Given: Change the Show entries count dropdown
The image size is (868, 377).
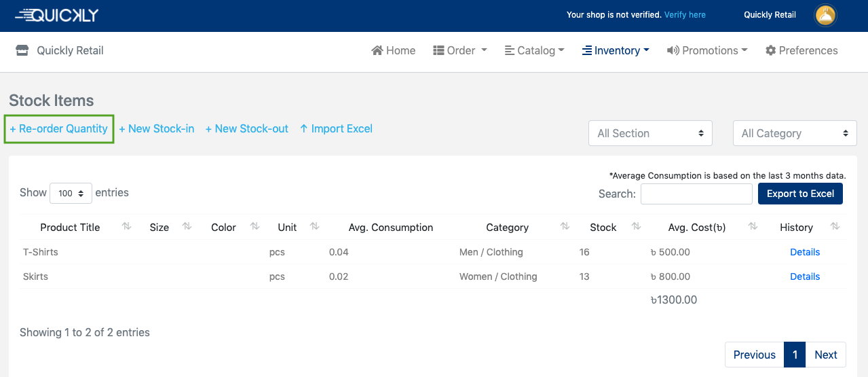Looking at the screenshot, I should pos(71,193).
